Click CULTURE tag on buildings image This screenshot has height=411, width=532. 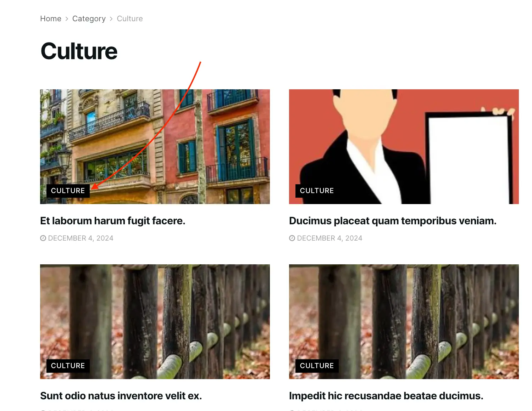coord(68,191)
